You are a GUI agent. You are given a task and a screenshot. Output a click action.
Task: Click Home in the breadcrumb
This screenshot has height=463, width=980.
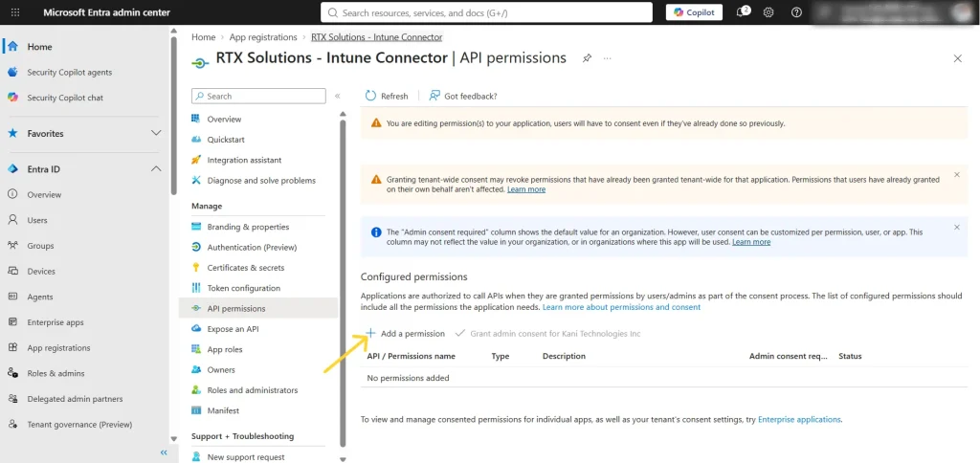pyautogui.click(x=203, y=37)
